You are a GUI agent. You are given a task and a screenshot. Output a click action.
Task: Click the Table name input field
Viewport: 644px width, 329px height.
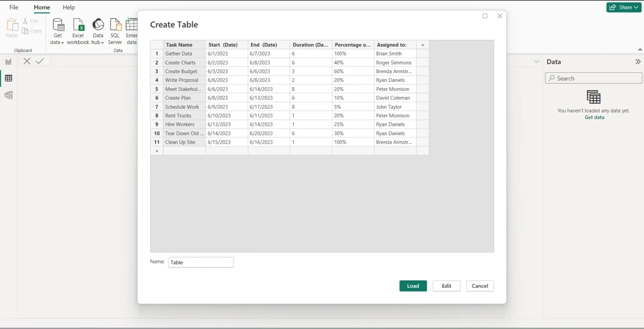click(201, 262)
